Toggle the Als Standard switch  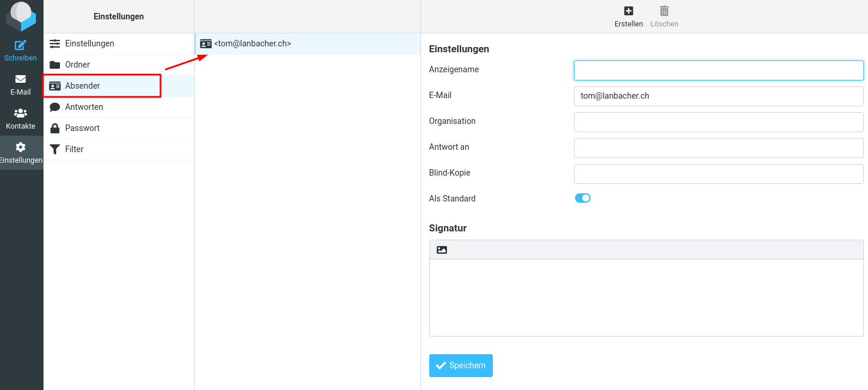tap(583, 198)
